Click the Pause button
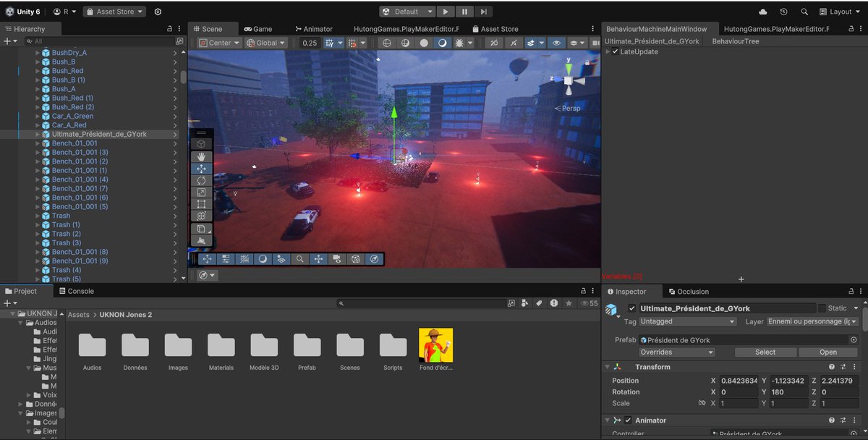 click(x=464, y=12)
